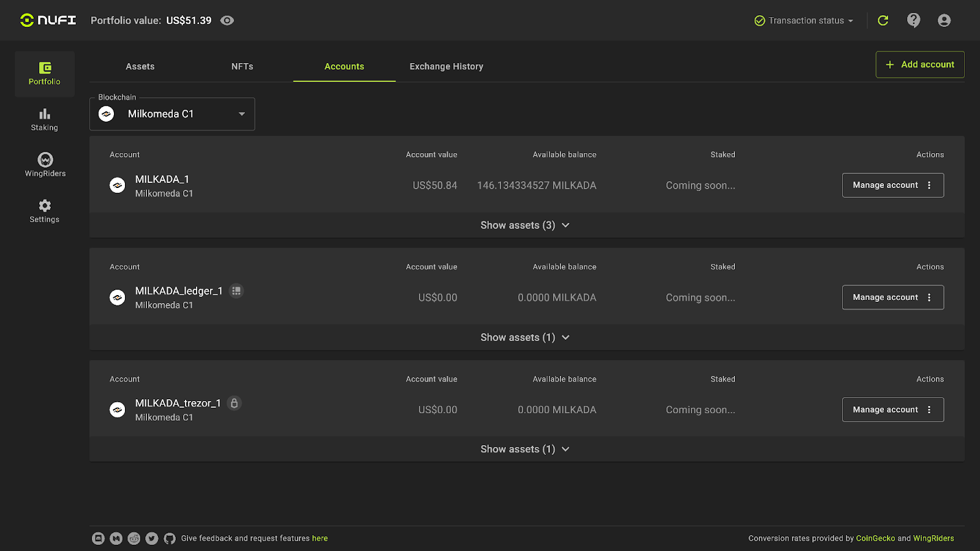The width and height of the screenshot is (980, 551).
Task: Open Settings gear in the sidebar
Action: (45, 211)
